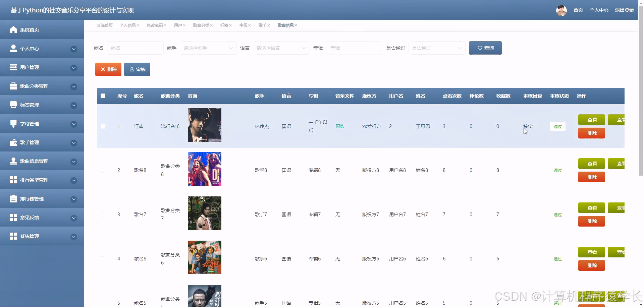
Task: Check the row checkbox for 歌名8
Action: (x=103, y=170)
